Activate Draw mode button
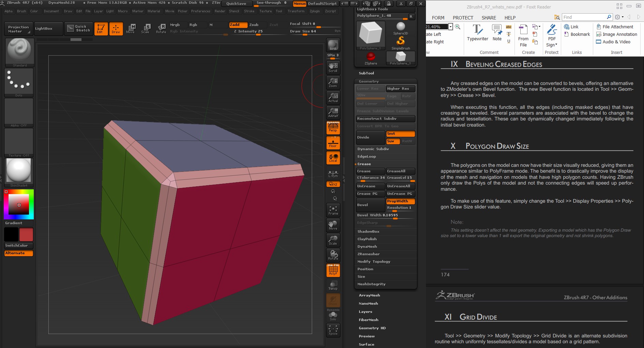 [x=116, y=29]
